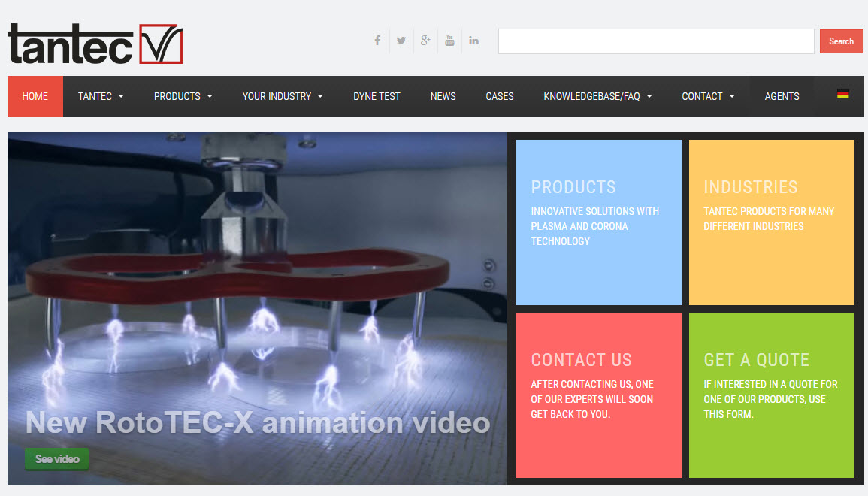Expand the Tantec dropdown menu

coord(101,96)
